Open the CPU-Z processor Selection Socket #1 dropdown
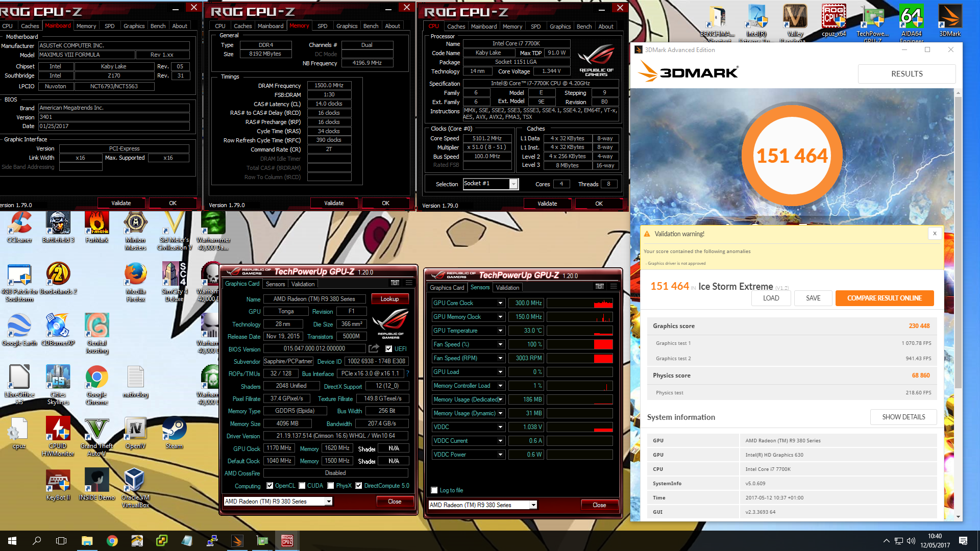 (x=513, y=184)
